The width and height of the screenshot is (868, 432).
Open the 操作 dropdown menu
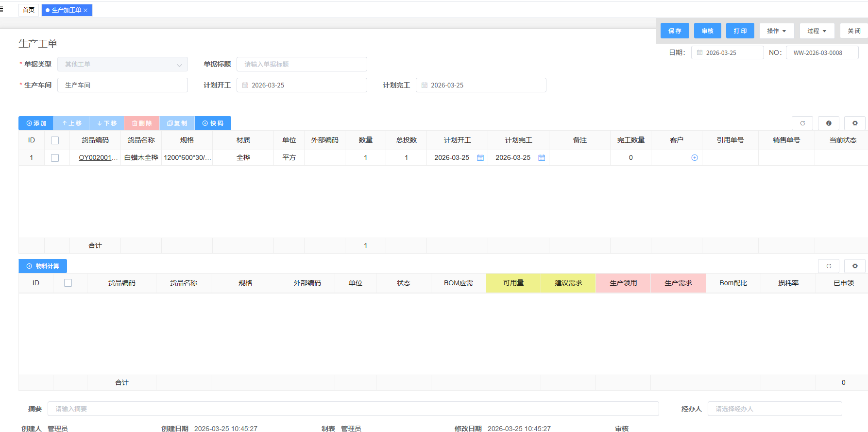pos(776,31)
